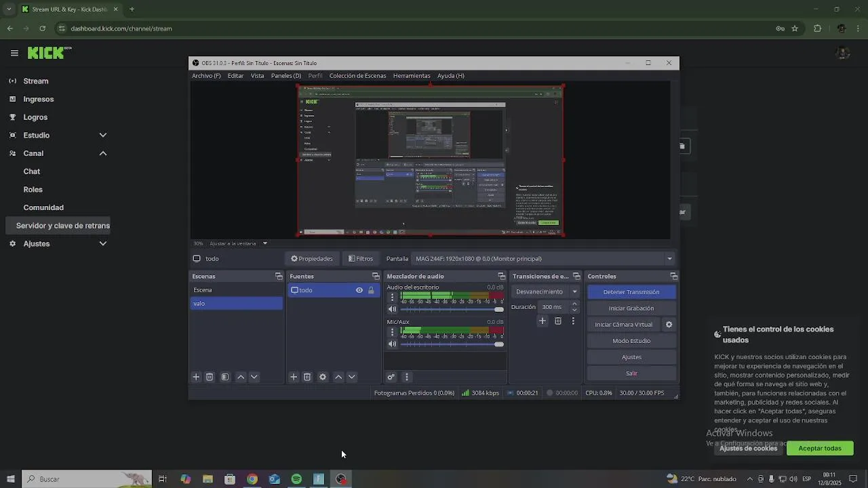The height and width of the screenshot is (488, 868).
Task: Add a new scene with the plus icon
Action: click(196, 377)
